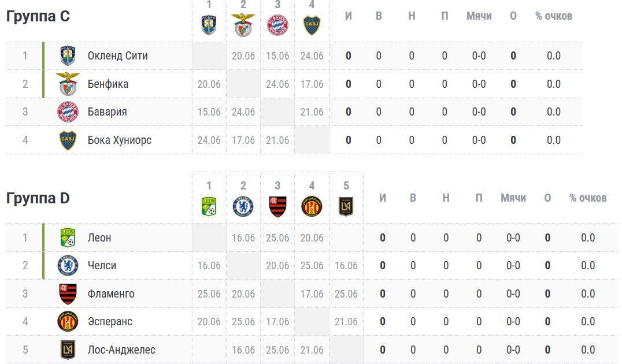Click 15.06 match date in Окленд Сити row

[277, 56]
